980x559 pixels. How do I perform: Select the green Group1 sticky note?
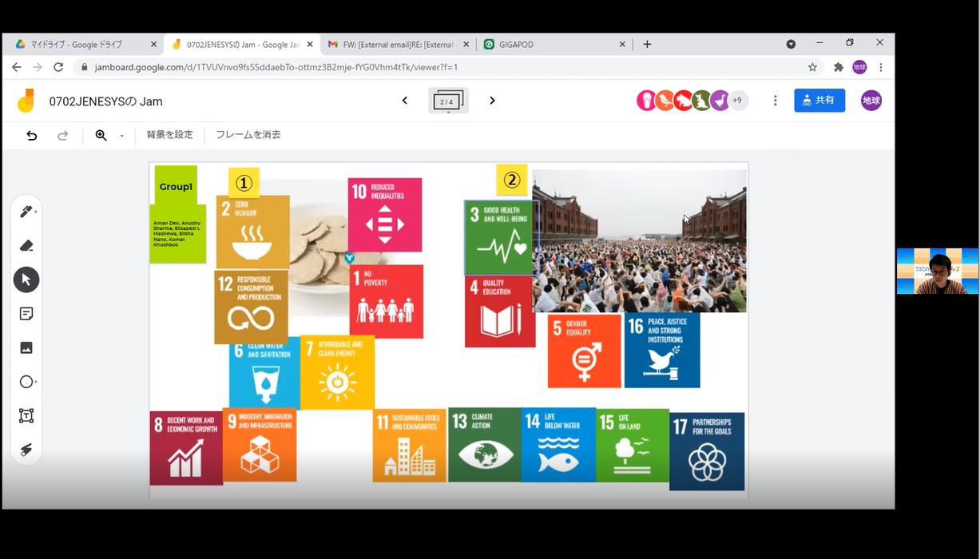pyautogui.click(x=176, y=184)
